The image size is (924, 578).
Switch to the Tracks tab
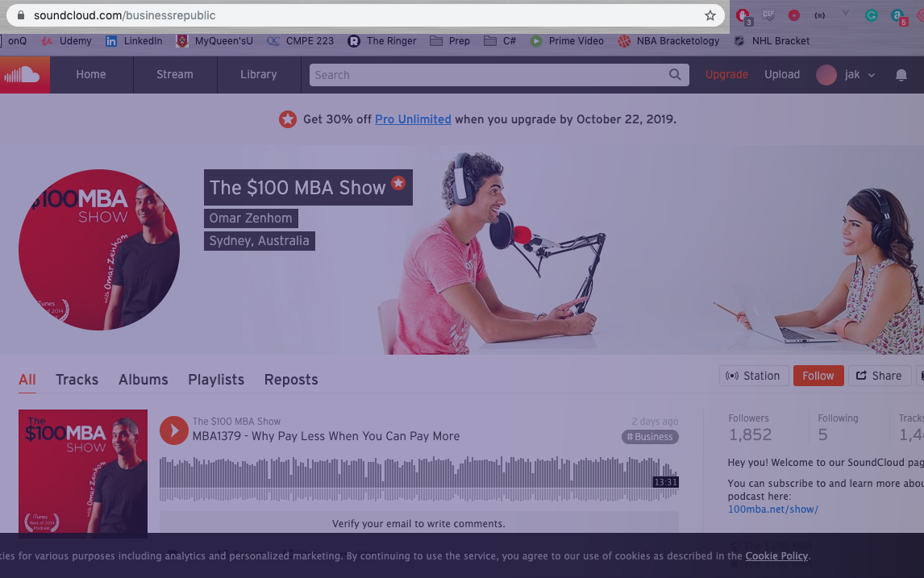[x=77, y=380]
